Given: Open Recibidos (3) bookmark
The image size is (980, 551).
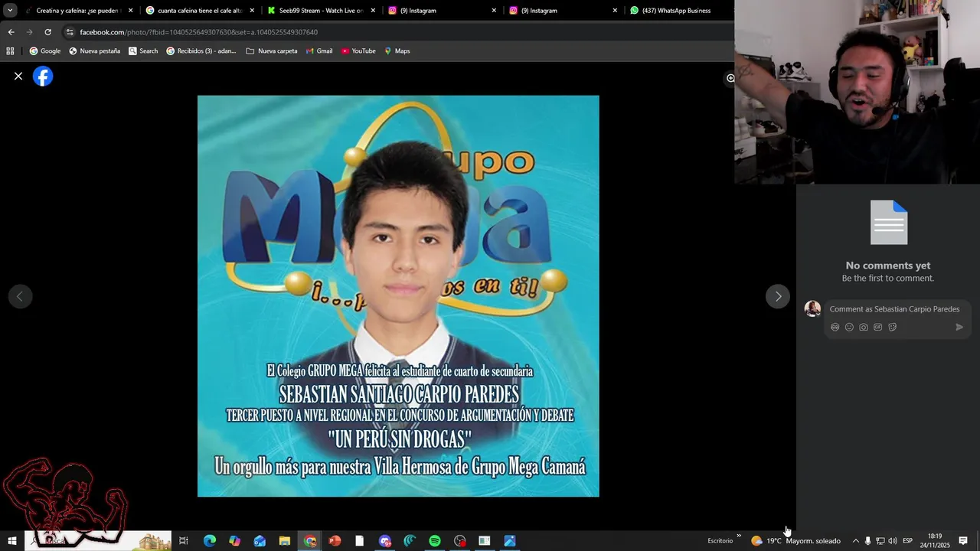Looking at the screenshot, I should point(201,51).
